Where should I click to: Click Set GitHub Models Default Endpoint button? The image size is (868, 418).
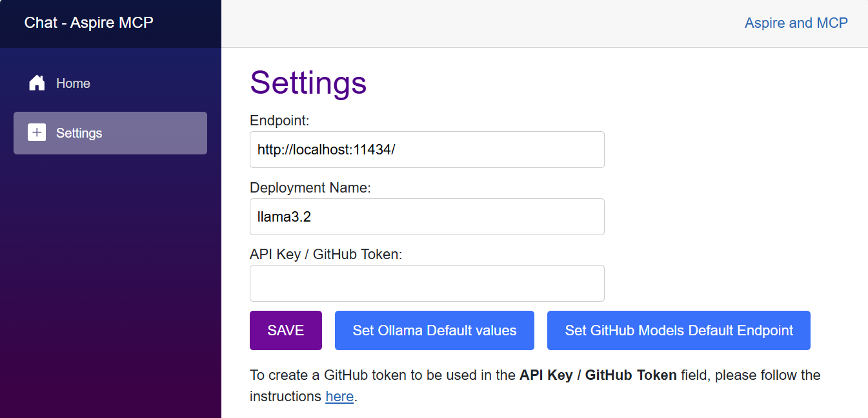pyautogui.click(x=679, y=330)
